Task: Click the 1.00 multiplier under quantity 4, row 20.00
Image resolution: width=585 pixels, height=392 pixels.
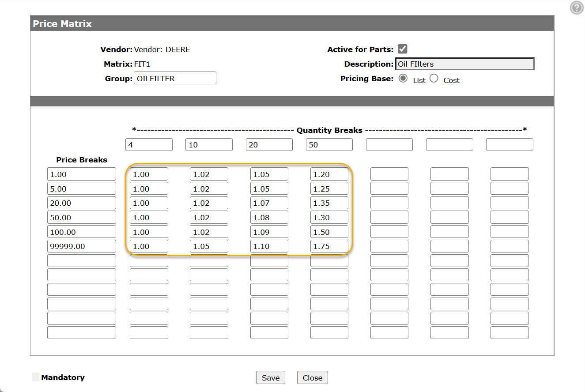Action: pos(149,203)
